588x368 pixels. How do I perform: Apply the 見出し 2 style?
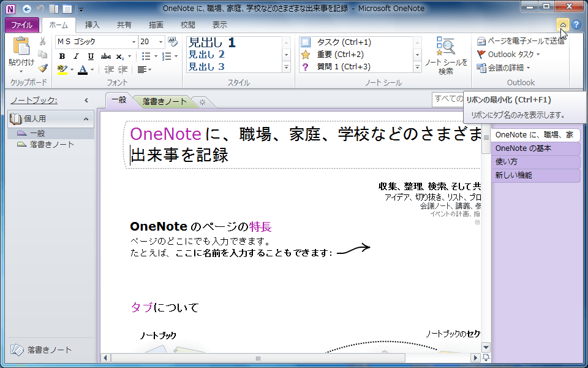[206, 55]
